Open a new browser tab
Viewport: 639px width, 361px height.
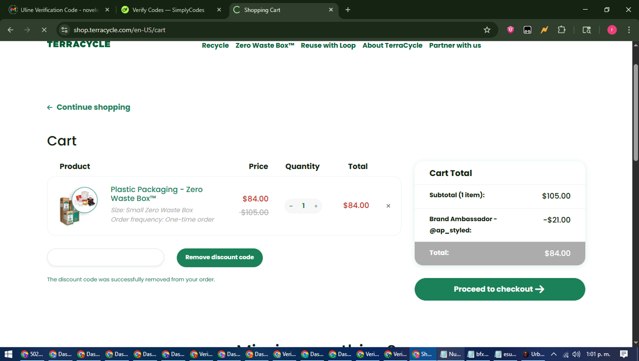click(348, 10)
